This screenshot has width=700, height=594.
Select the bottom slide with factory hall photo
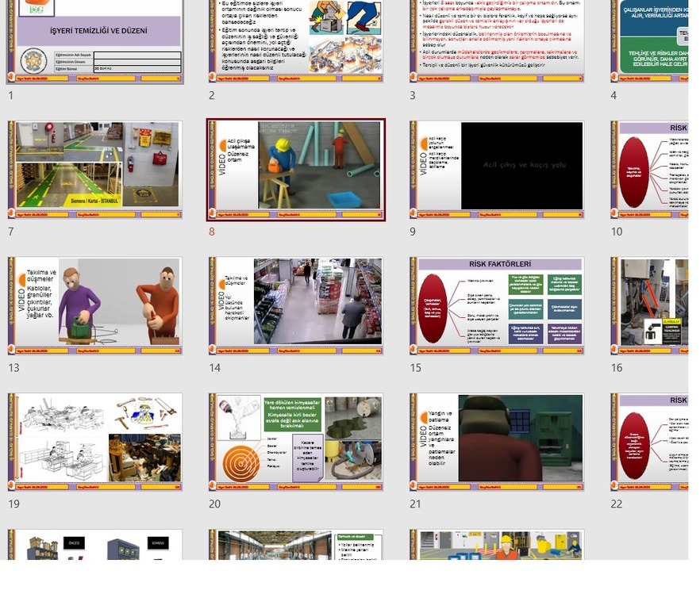point(296,545)
